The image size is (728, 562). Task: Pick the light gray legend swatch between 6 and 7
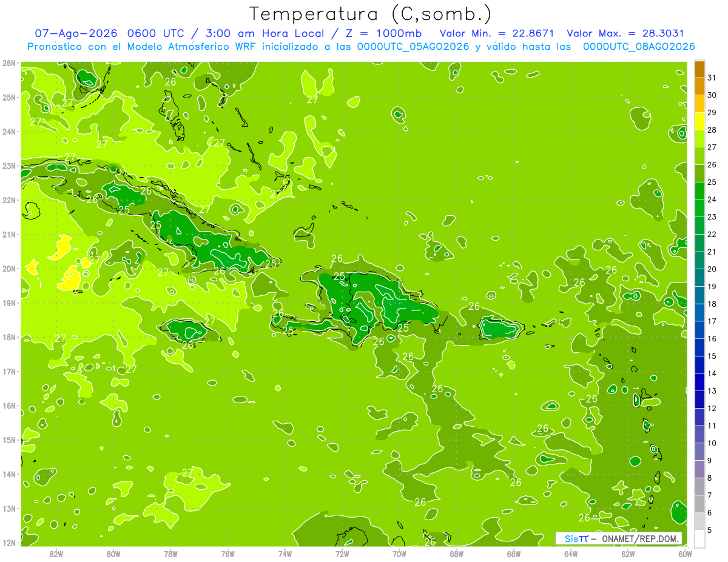[700, 504]
